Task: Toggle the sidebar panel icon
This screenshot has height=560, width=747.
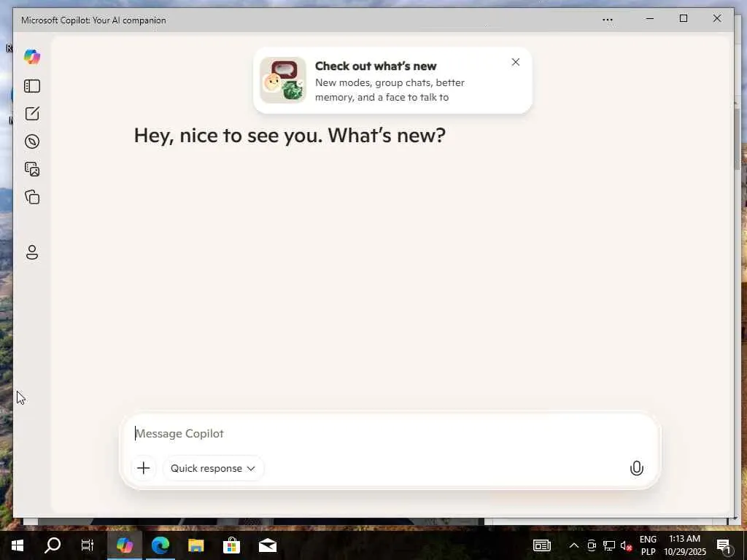Action: click(32, 86)
